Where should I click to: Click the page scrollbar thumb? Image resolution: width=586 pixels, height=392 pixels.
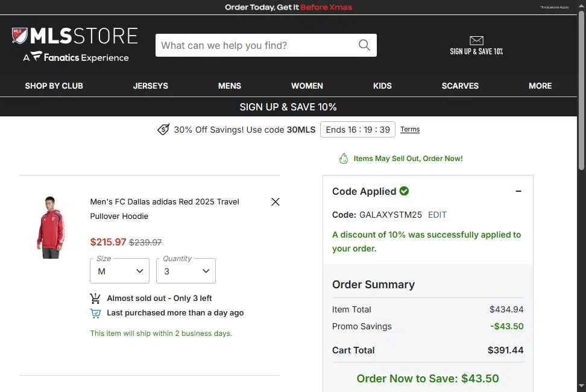pyautogui.click(x=581, y=92)
